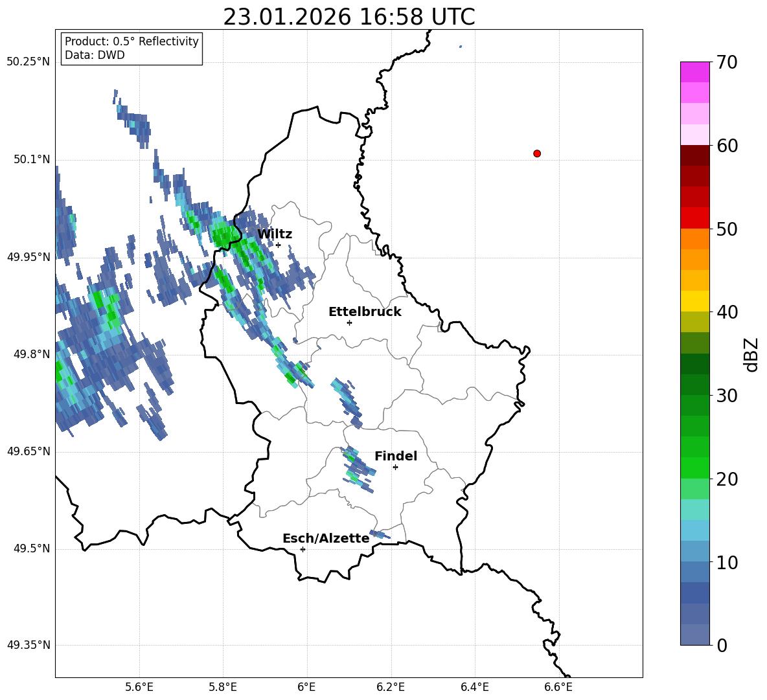Pick the bright green swatch just above 20

(x=694, y=468)
